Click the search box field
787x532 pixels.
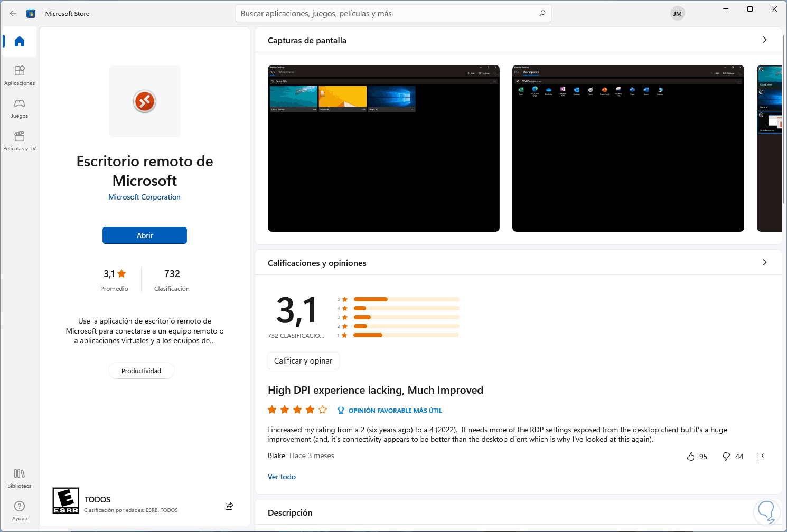coord(394,13)
